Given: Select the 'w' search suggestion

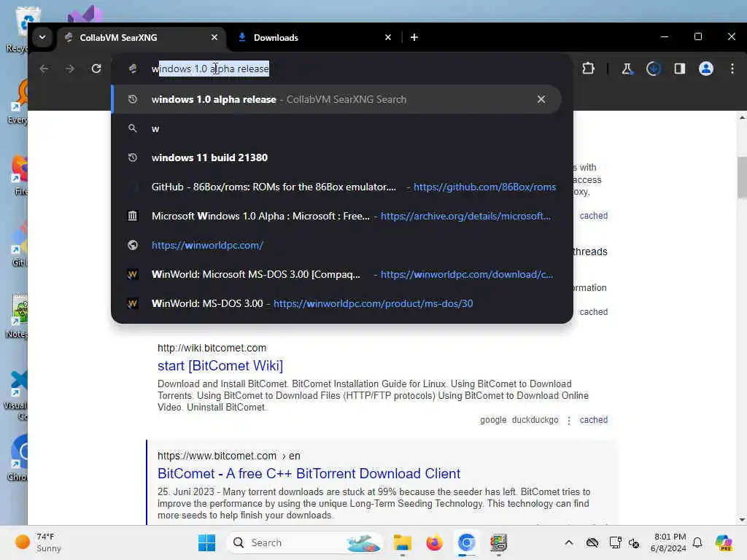Looking at the screenshot, I should [x=336, y=128].
